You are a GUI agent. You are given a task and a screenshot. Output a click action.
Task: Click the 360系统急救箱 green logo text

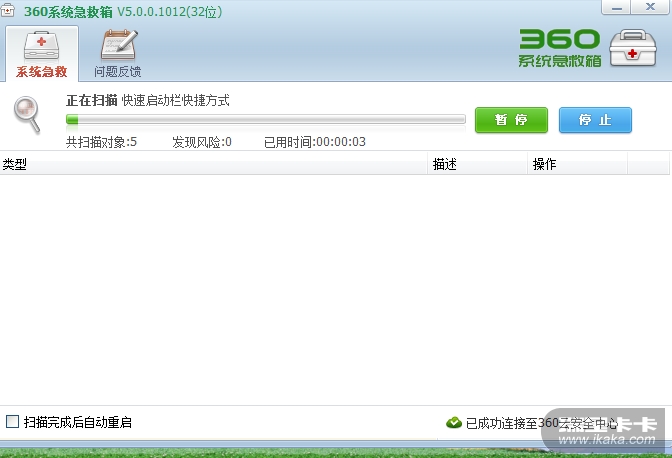(560, 48)
